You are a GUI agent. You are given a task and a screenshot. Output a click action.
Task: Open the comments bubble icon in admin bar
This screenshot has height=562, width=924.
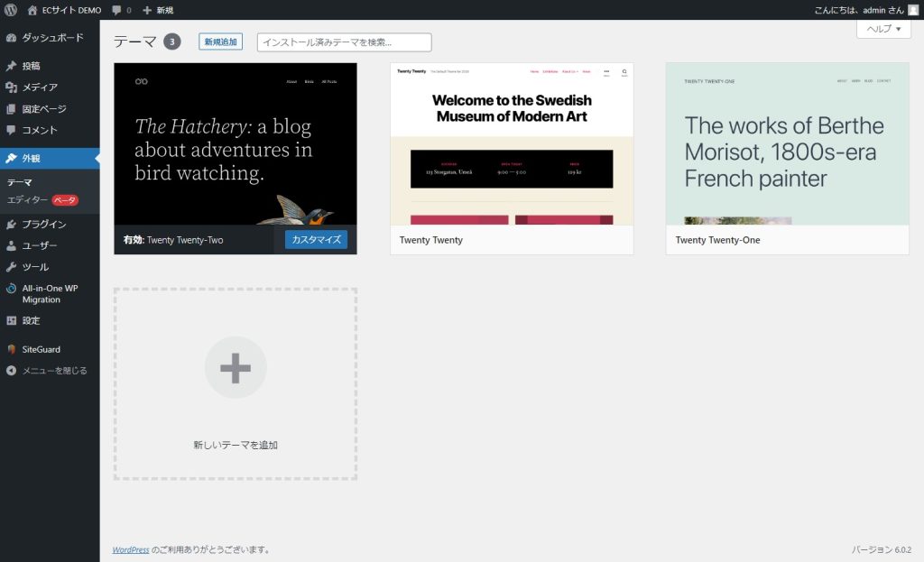tap(117, 10)
